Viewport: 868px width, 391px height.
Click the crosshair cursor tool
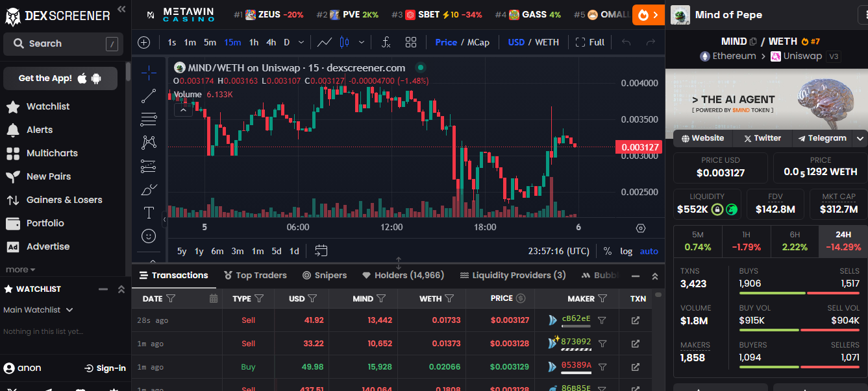[149, 73]
